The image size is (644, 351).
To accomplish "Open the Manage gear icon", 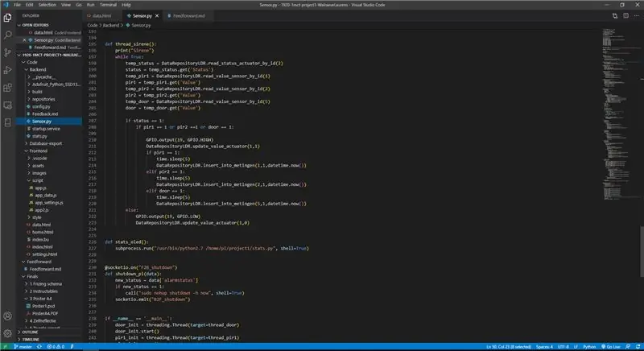I will (x=7, y=333).
